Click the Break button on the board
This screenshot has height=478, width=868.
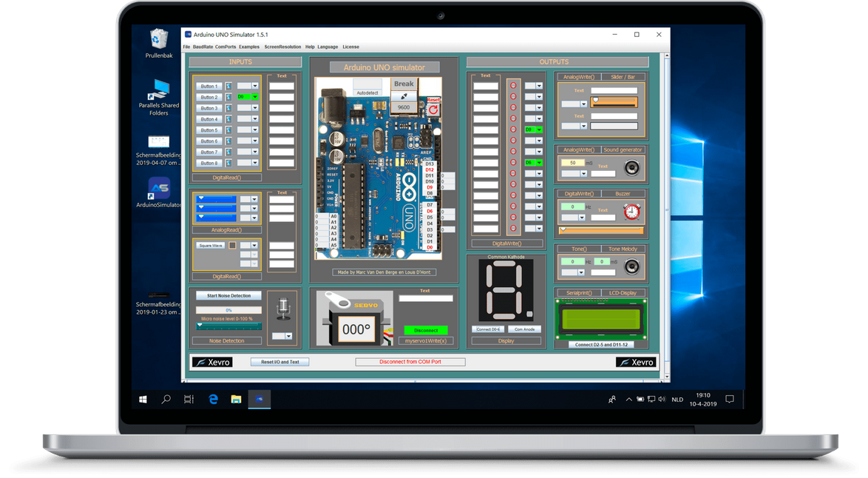[x=404, y=84]
